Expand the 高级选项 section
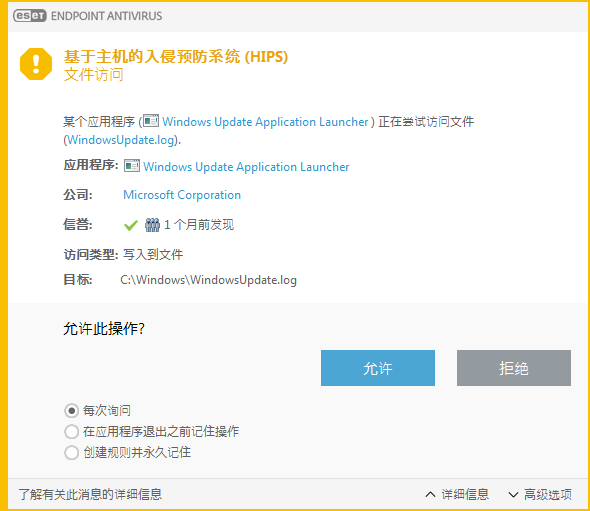 click(x=540, y=494)
